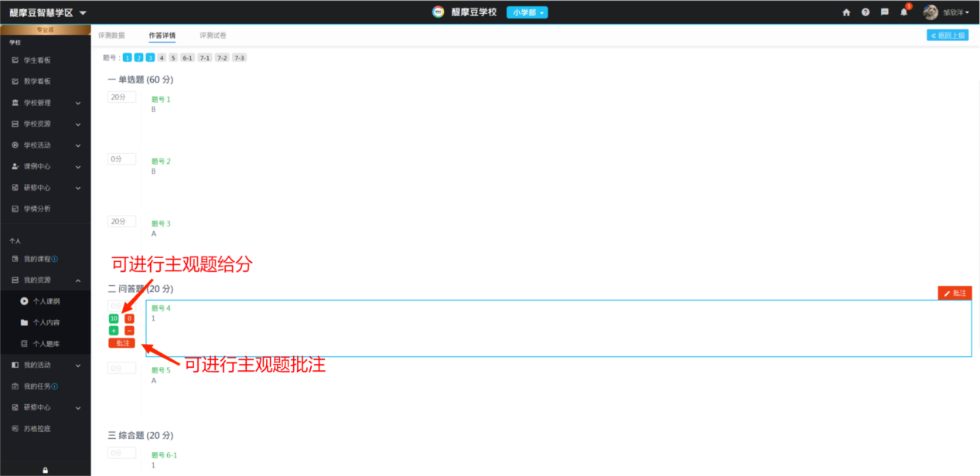Click the green plus score button
This screenshot has height=476, width=980.
pyautogui.click(x=114, y=331)
